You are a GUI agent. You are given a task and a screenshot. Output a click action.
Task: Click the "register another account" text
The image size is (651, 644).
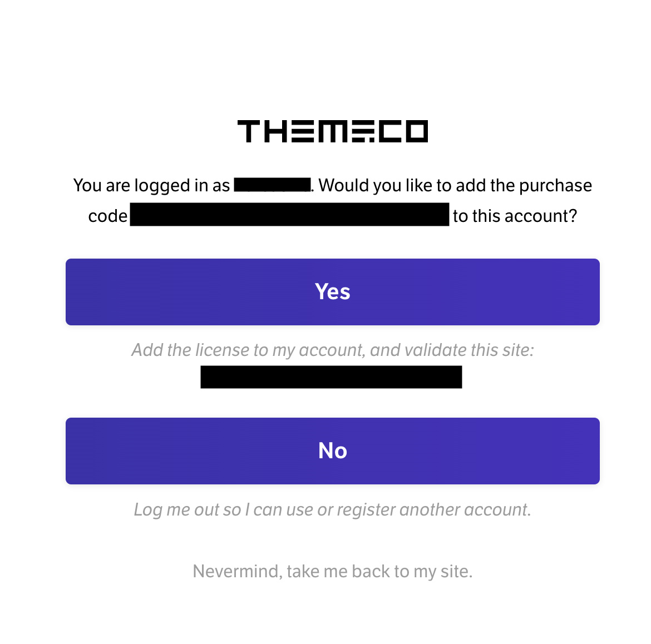434,510
